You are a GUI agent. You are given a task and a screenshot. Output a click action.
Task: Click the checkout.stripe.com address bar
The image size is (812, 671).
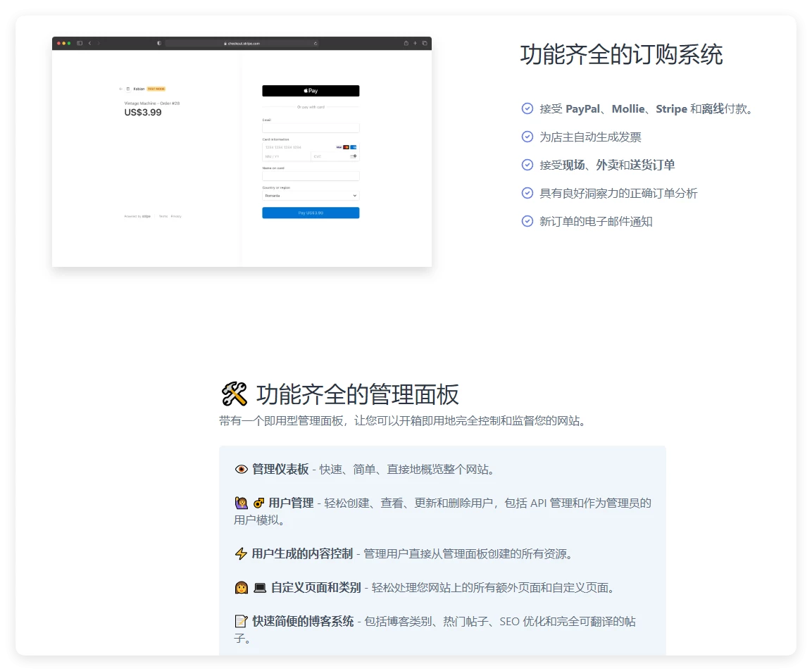(242, 42)
